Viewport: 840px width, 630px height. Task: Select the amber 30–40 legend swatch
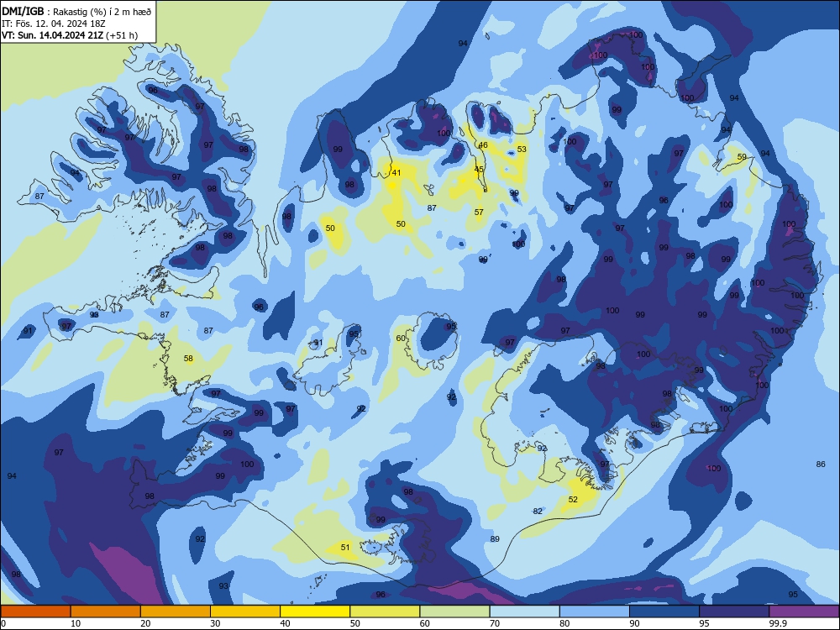coord(245,612)
